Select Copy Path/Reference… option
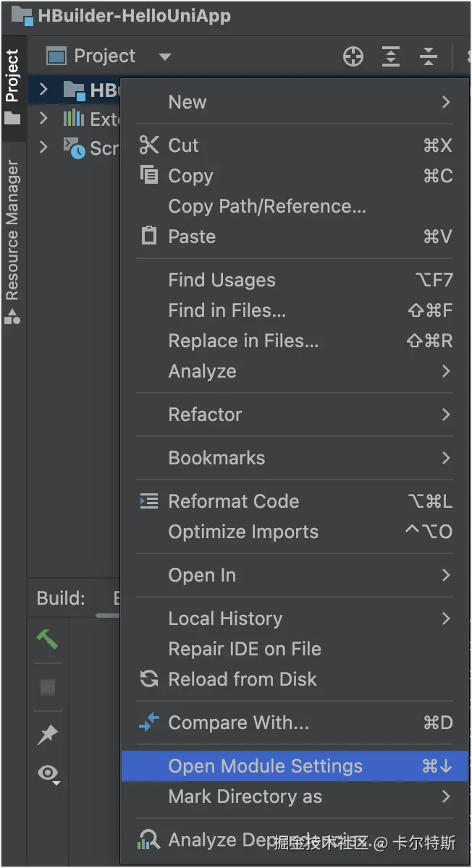This screenshot has height=868, width=472. click(x=267, y=206)
